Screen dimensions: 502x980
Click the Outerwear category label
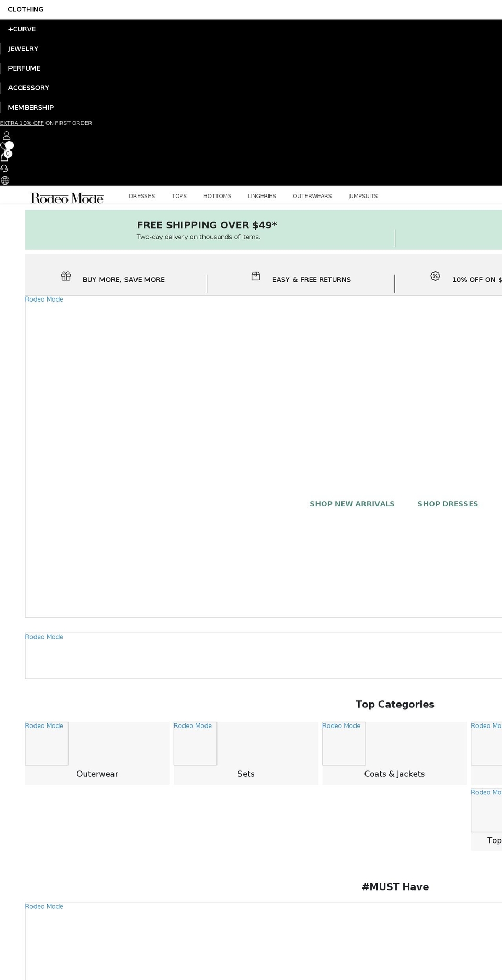pyautogui.click(x=97, y=774)
